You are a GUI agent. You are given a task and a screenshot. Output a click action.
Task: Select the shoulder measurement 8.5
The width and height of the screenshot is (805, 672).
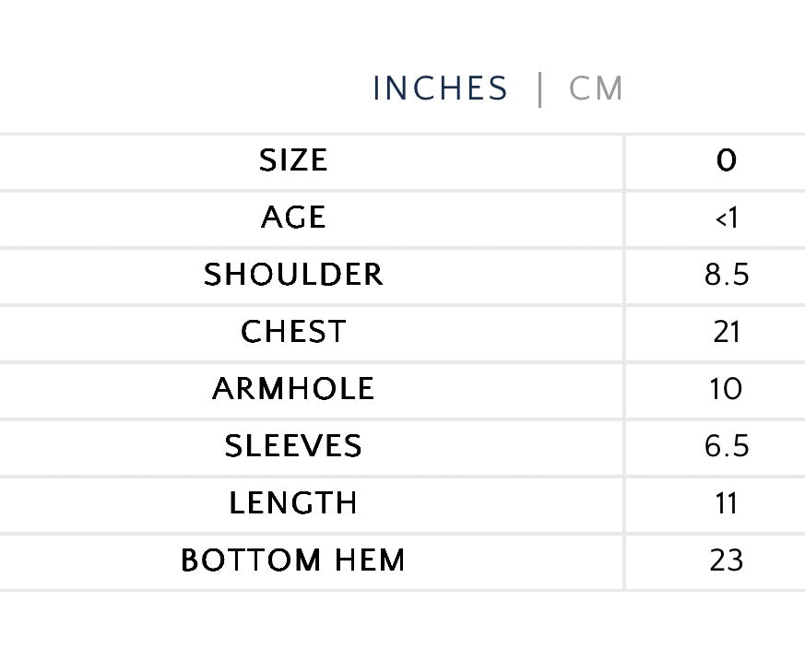(x=727, y=275)
